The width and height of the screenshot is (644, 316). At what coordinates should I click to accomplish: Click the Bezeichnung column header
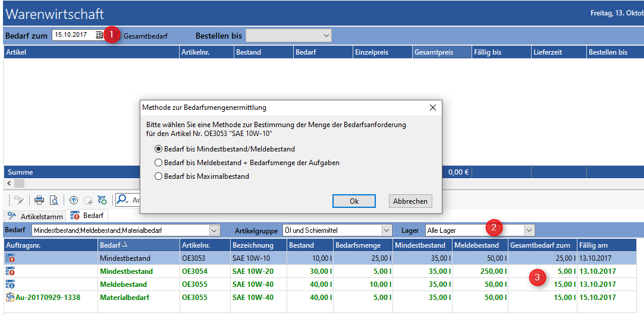click(x=258, y=245)
